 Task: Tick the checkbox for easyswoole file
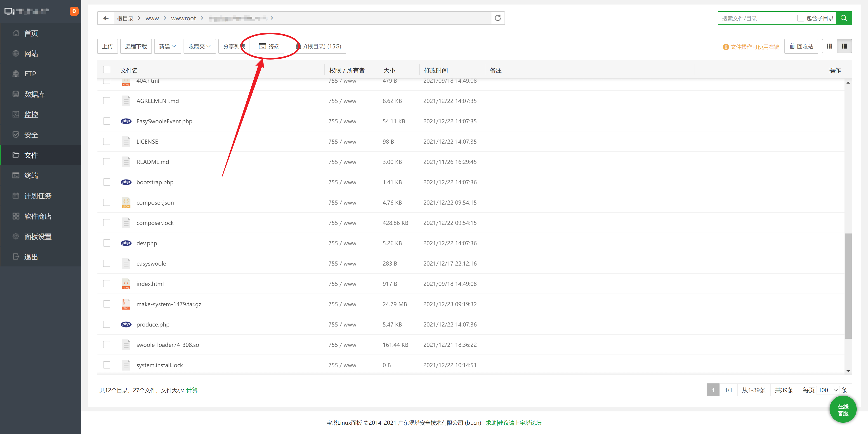pos(107,263)
